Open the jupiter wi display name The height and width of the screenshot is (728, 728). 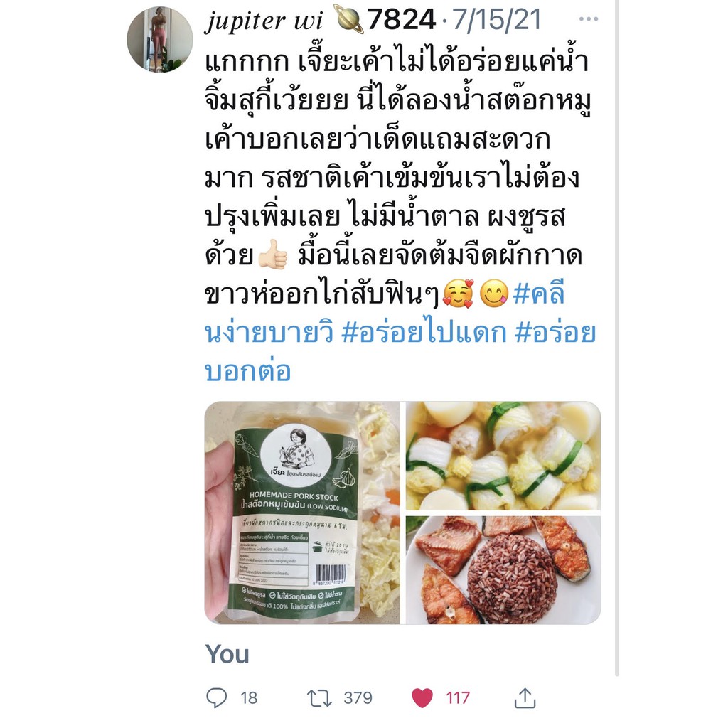pyautogui.click(x=264, y=21)
